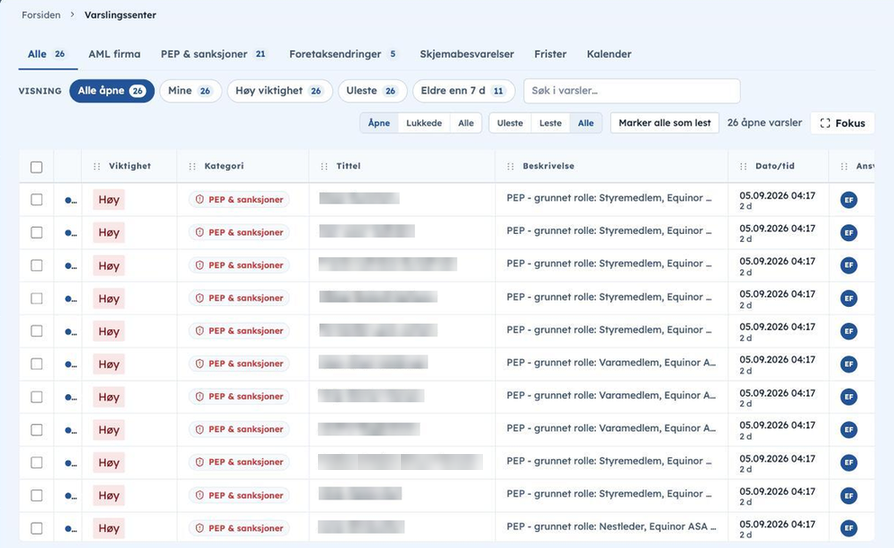Choose Alle next to Leste
The width and height of the screenshot is (894, 548).
click(x=586, y=123)
